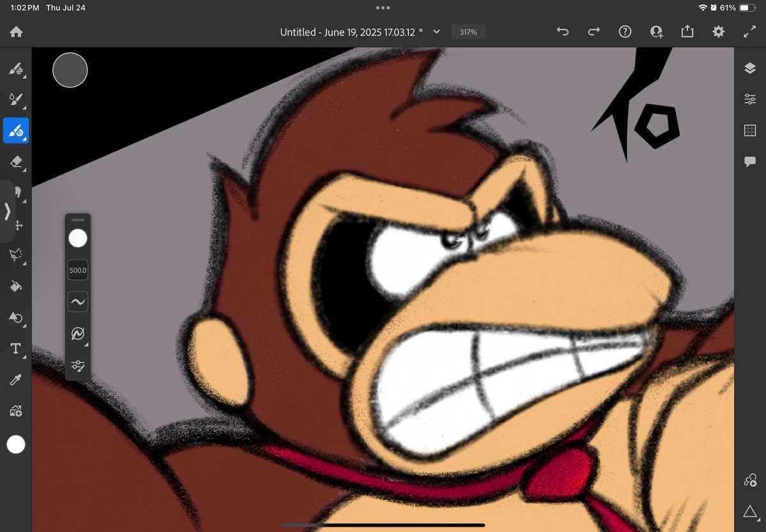The width and height of the screenshot is (766, 532).
Task: Select the Text tool
Action: click(15, 348)
